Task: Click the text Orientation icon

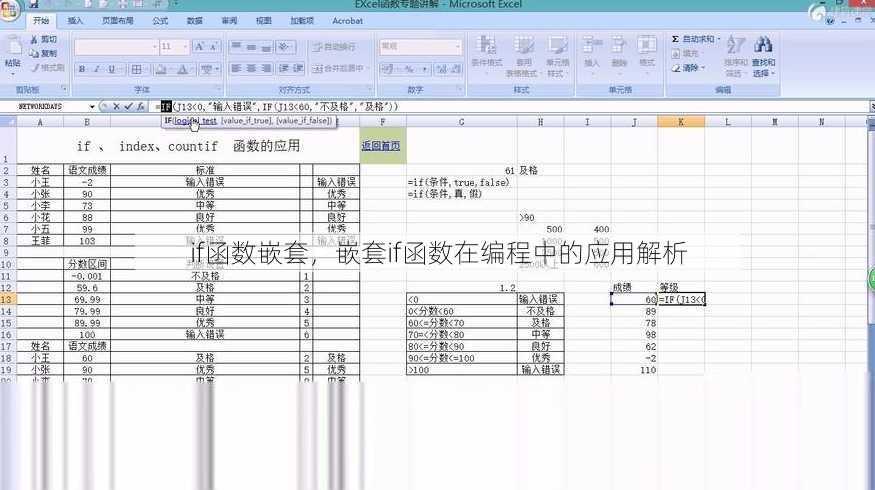Action: [283, 47]
